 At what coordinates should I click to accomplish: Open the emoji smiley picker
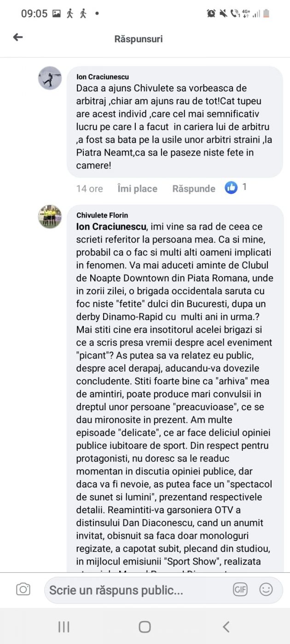click(266, 589)
